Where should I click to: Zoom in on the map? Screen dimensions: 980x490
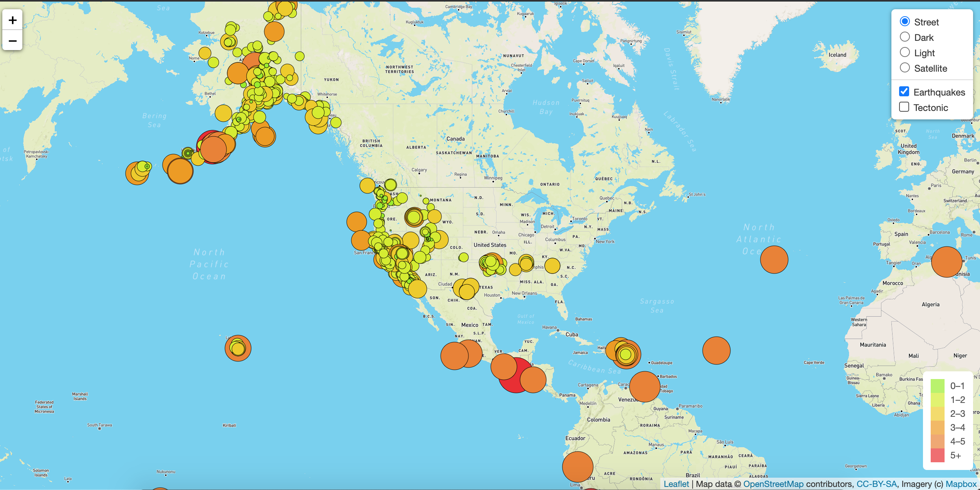pyautogui.click(x=12, y=20)
